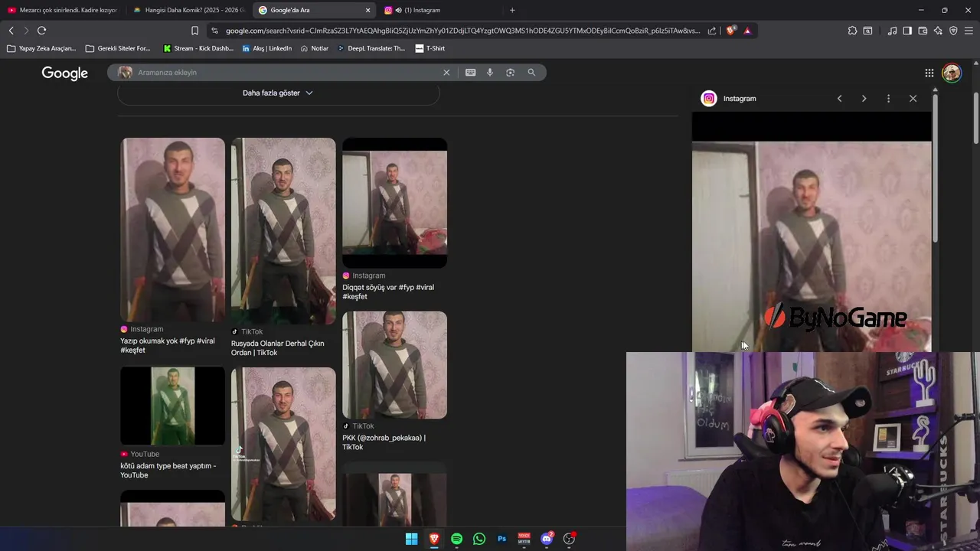Click the Google logo to go home

point(65,73)
